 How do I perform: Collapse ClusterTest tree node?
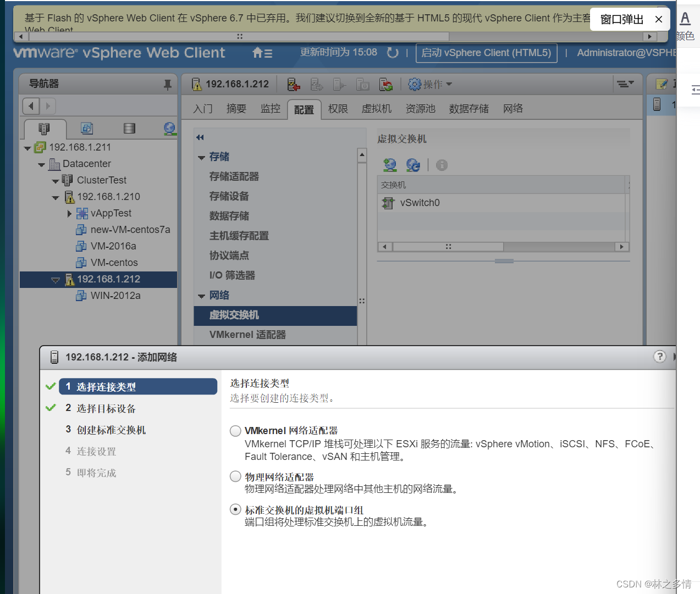[x=55, y=181]
